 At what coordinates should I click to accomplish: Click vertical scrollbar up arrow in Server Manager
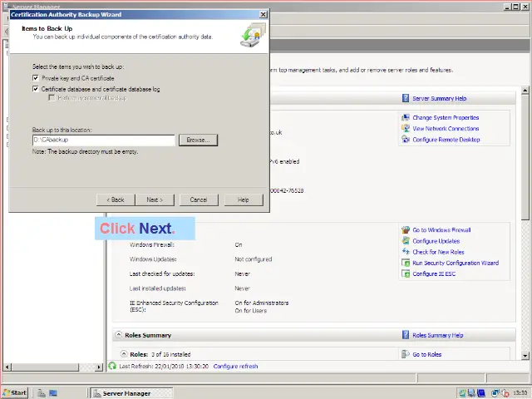click(x=525, y=91)
